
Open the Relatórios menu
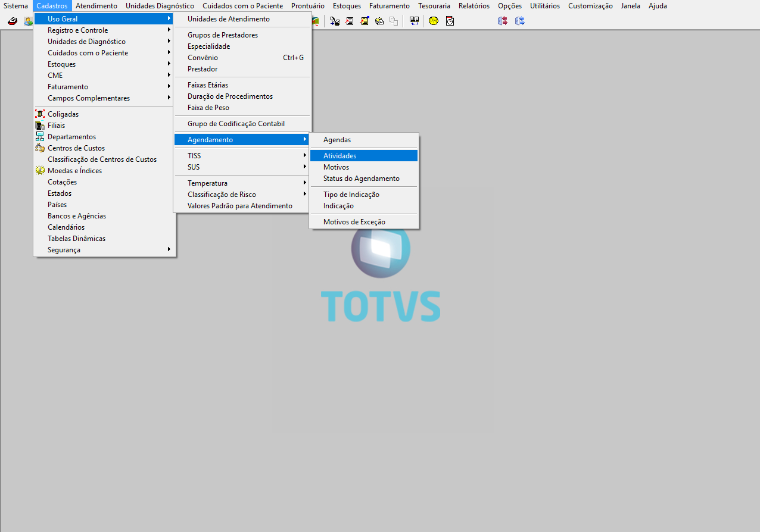coord(474,6)
